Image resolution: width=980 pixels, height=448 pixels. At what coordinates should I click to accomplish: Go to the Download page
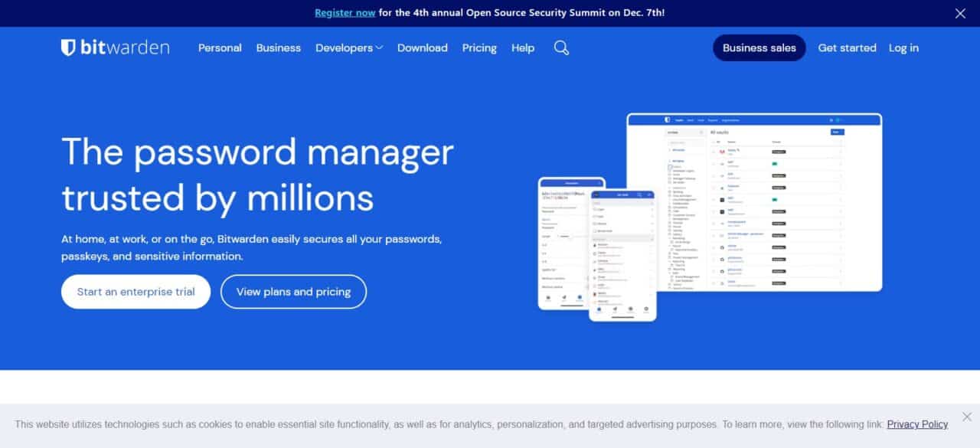pyautogui.click(x=423, y=47)
